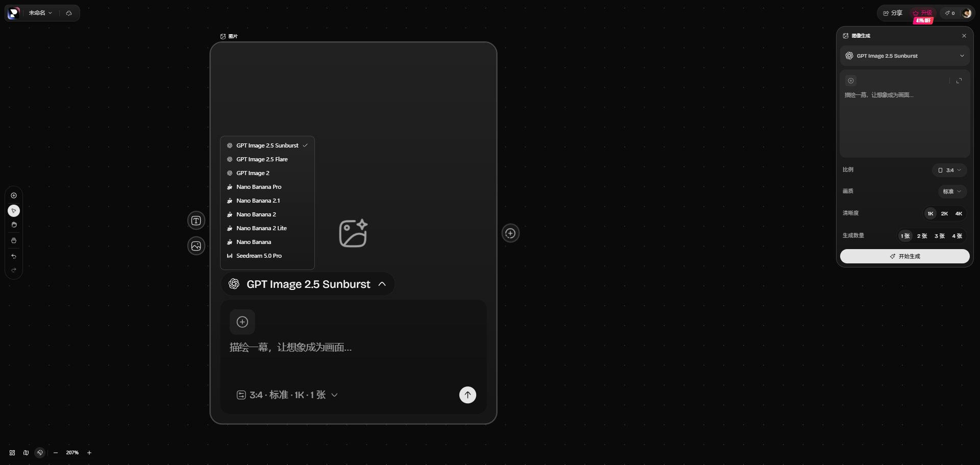Select the pointer tool in left toolbar
This screenshot has height=465, width=980.
click(14, 211)
